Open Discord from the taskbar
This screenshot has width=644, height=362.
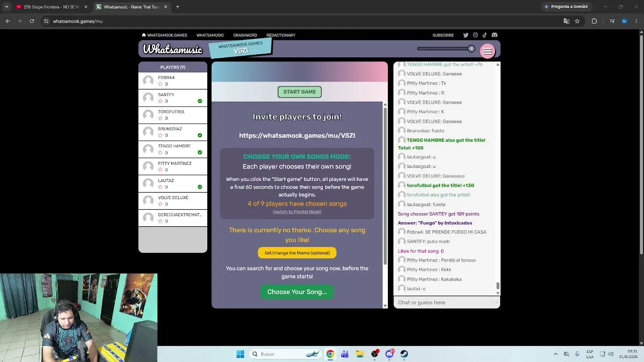click(389, 354)
